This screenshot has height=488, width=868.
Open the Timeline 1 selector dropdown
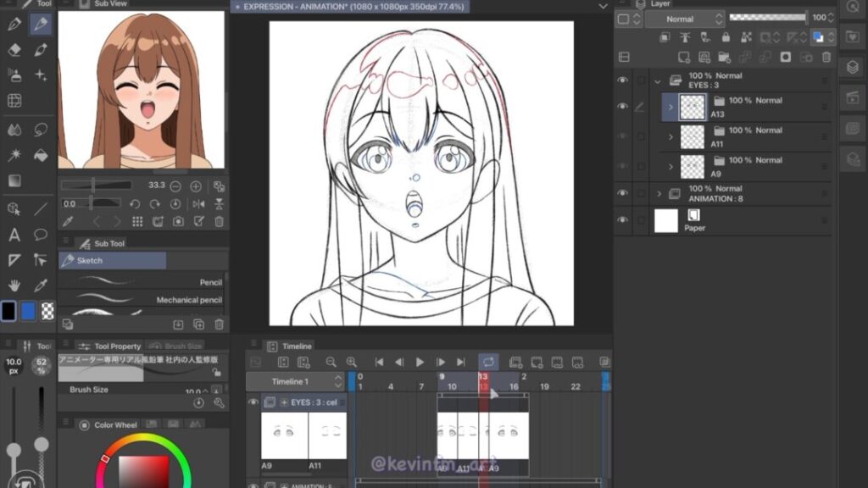296,382
